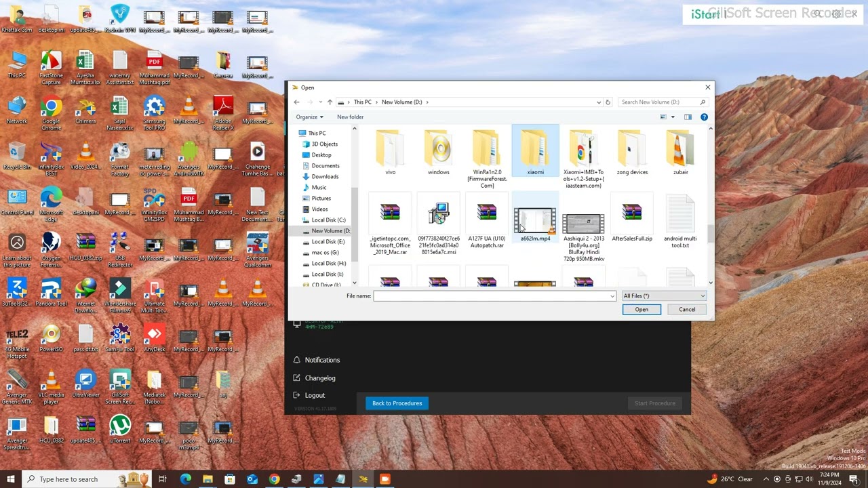Open the dialog Help button
The image size is (868, 488).
704,117
